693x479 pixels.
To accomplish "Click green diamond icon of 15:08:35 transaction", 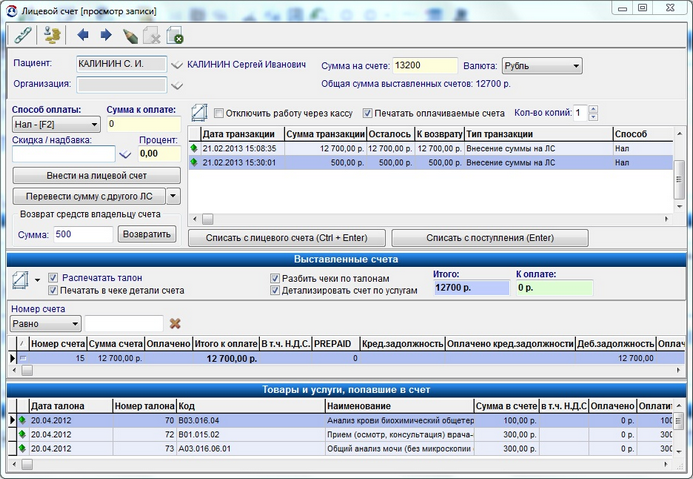I will 194,148.
